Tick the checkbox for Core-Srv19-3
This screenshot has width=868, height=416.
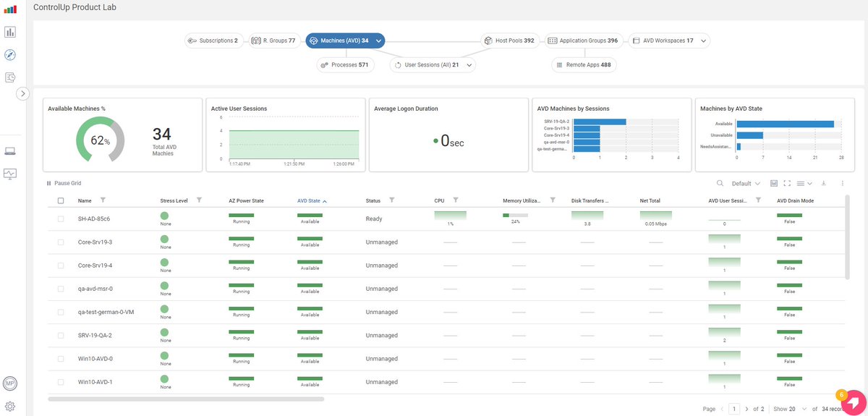tap(61, 242)
